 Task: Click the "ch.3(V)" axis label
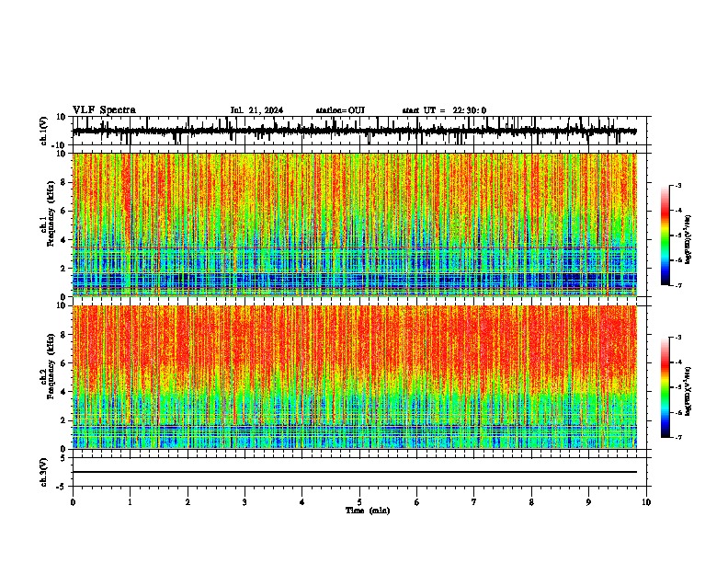pos(44,472)
